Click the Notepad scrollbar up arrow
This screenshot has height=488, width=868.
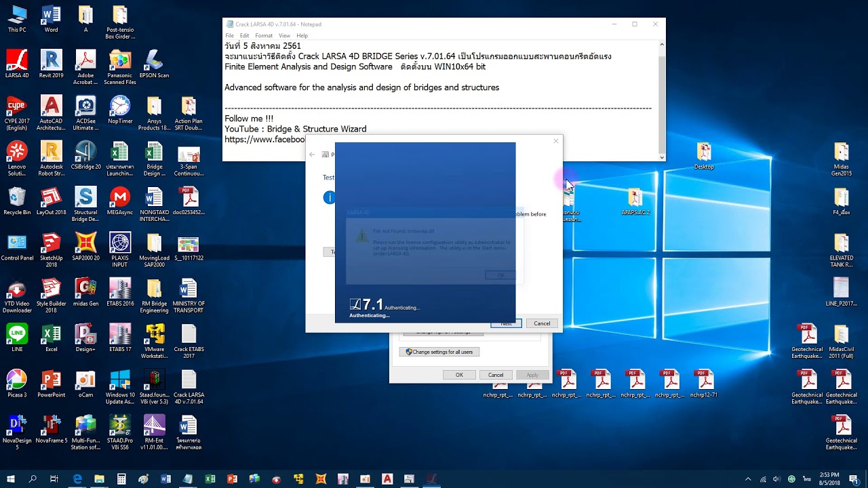(x=661, y=45)
